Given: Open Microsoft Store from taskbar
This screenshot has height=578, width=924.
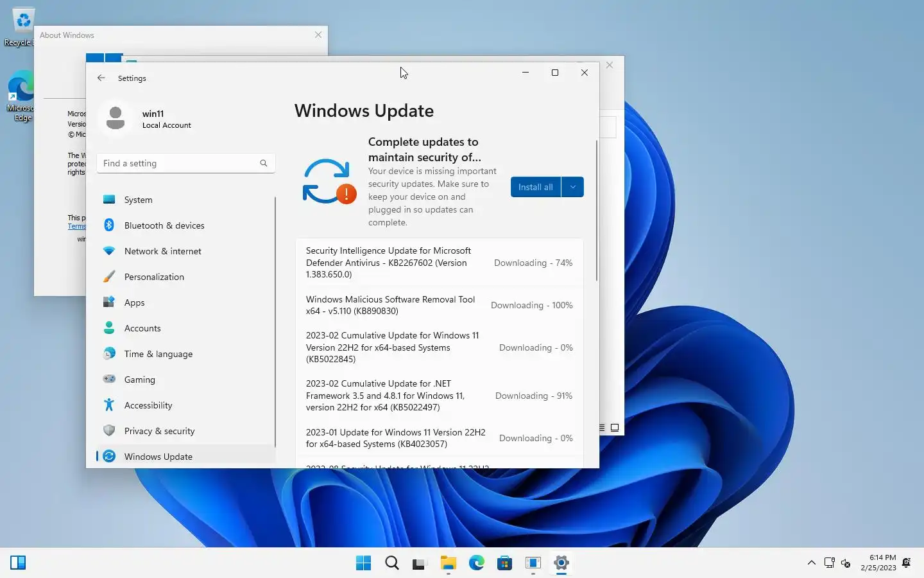Looking at the screenshot, I should (504, 563).
